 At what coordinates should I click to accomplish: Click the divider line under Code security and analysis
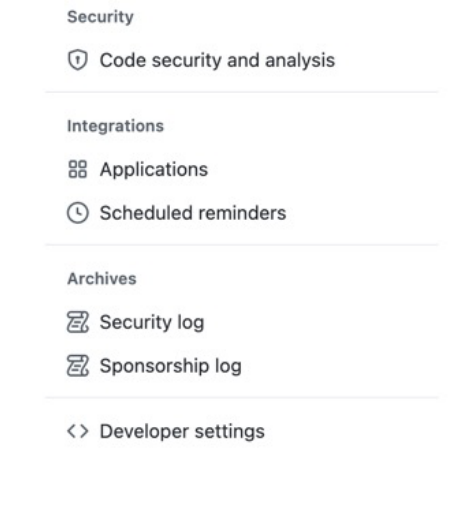pyautogui.click(x=242, y=92)
